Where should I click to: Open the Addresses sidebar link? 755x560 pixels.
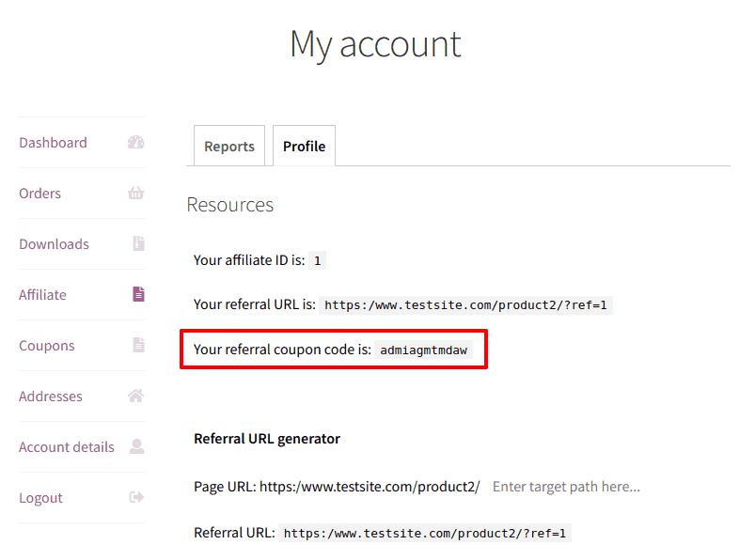[x=51, y=397]
